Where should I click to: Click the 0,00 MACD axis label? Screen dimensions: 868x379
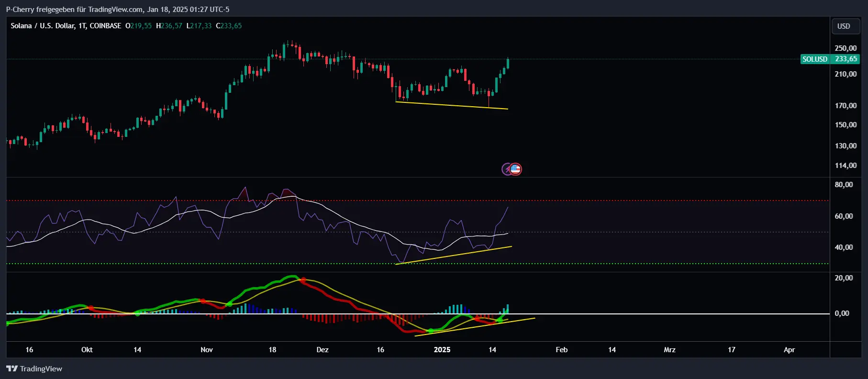pyautogui.click(x=842, y=313)
